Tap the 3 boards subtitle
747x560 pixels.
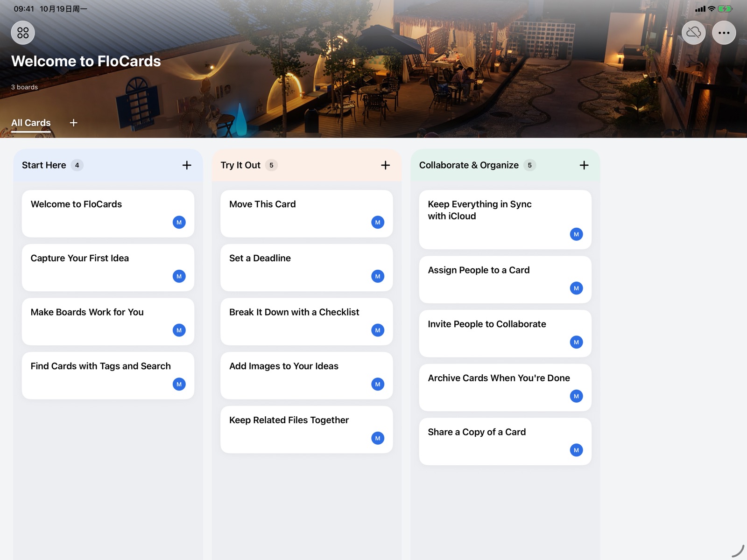pyautogui.click(x=24, y=87)
